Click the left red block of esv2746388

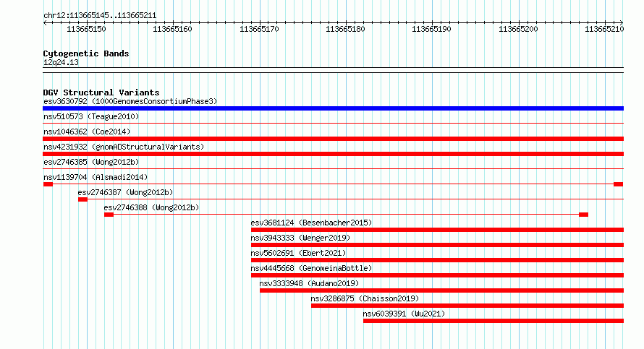(x=109, y=215)
